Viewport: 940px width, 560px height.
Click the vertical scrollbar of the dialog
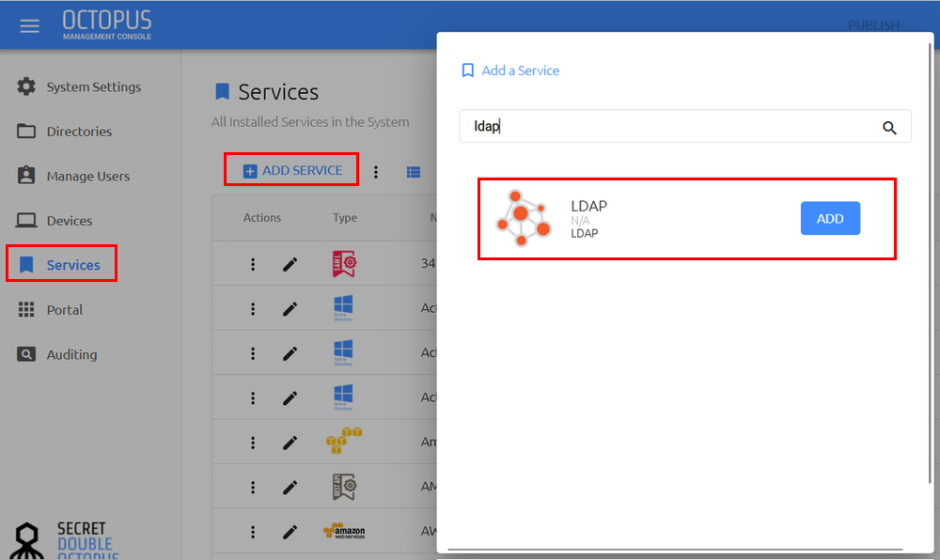point(930,263)
